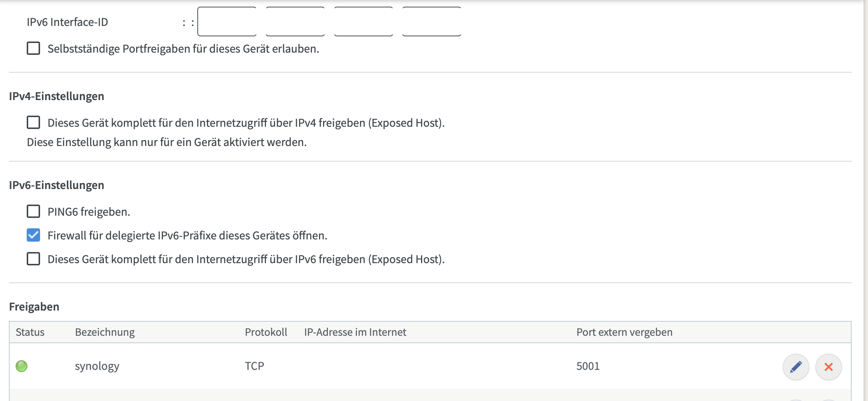The height and width of the screenshot is (401, 868).
Task: Delete the synology share with red X
Action: [x=828, y=367]
